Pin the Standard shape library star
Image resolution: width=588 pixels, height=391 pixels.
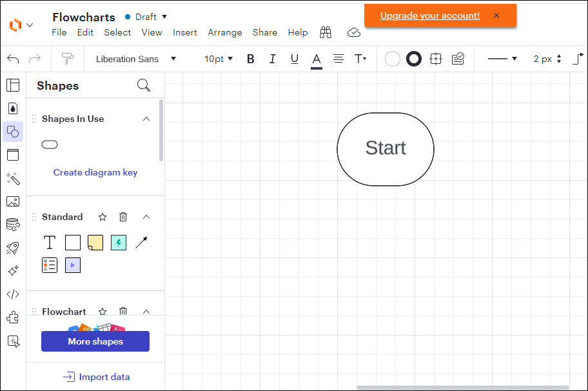point(103,217)
